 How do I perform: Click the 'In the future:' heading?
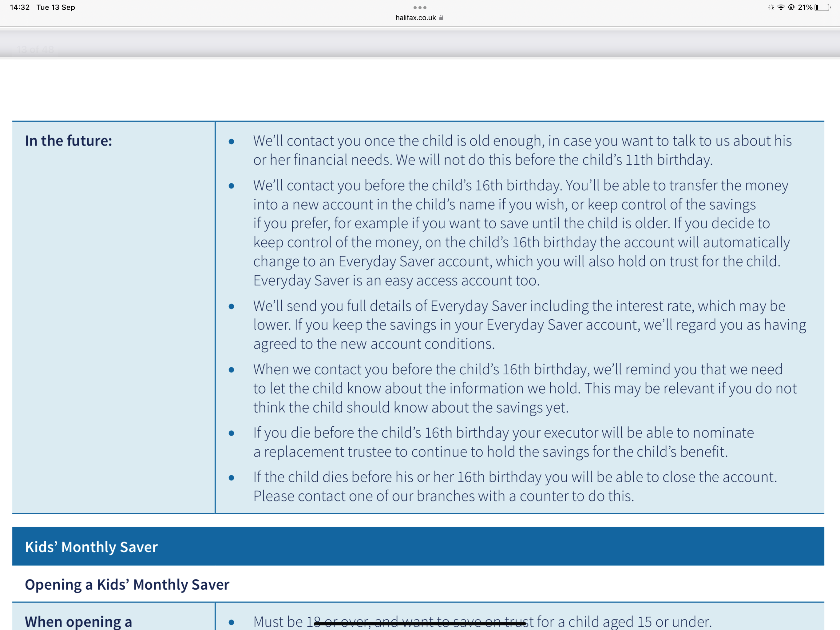68,141
